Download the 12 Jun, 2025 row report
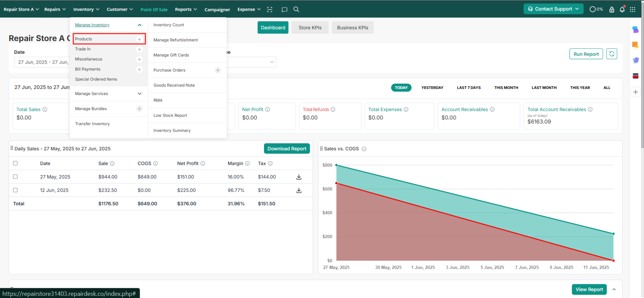The image size is (644, 298). coord(299,190)
